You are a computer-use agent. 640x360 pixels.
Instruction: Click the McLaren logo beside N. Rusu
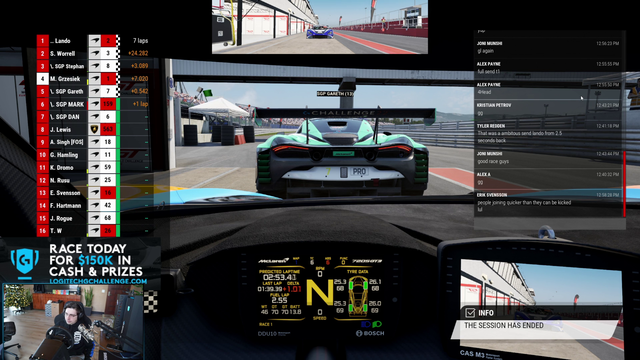click(x=95, y=180)
